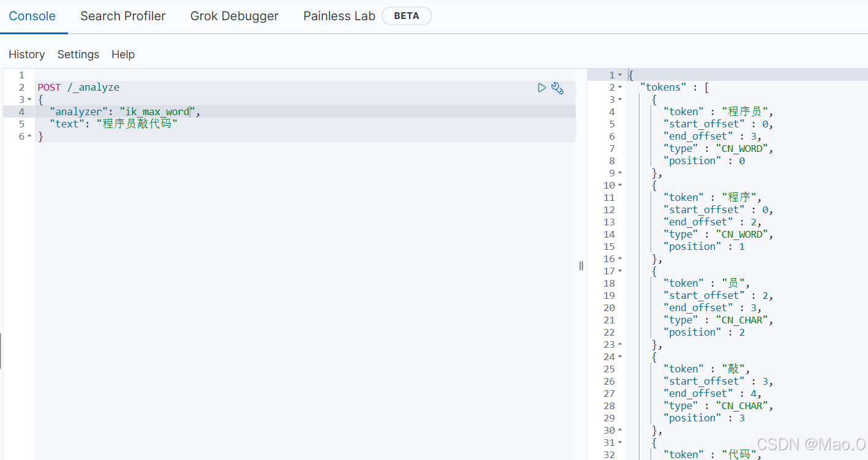Click the "token" : "敲" output line
Viewport: 868px width, 460px height.
click(x=707, y=369)
